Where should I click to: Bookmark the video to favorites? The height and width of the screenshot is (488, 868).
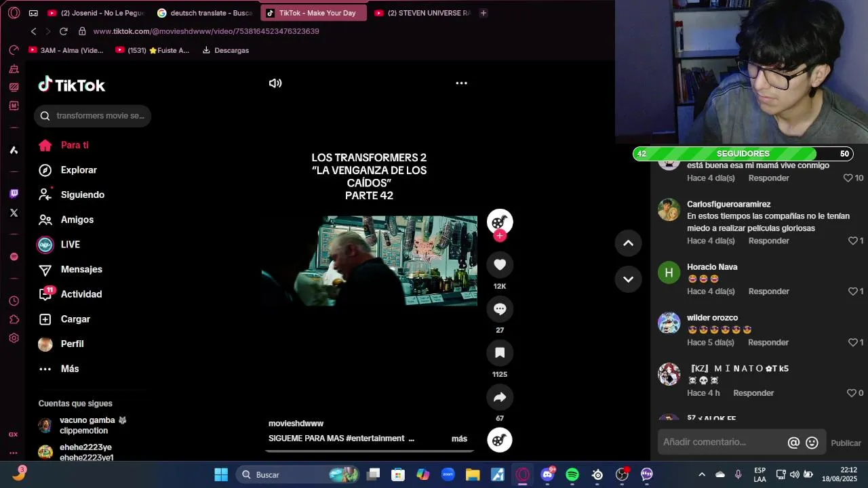coord(500,352)
